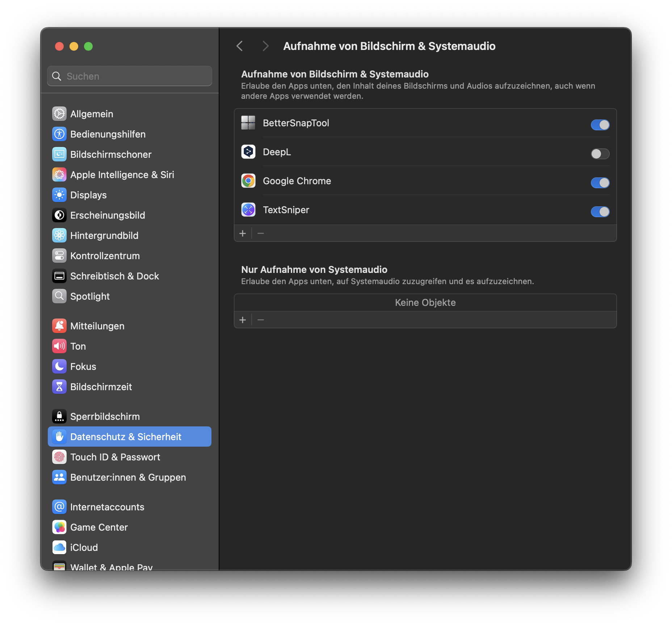The image size is (672, 624).
Task: Open the Game Center settings icon
Action: pyautogui.click(x=59, y=527)
